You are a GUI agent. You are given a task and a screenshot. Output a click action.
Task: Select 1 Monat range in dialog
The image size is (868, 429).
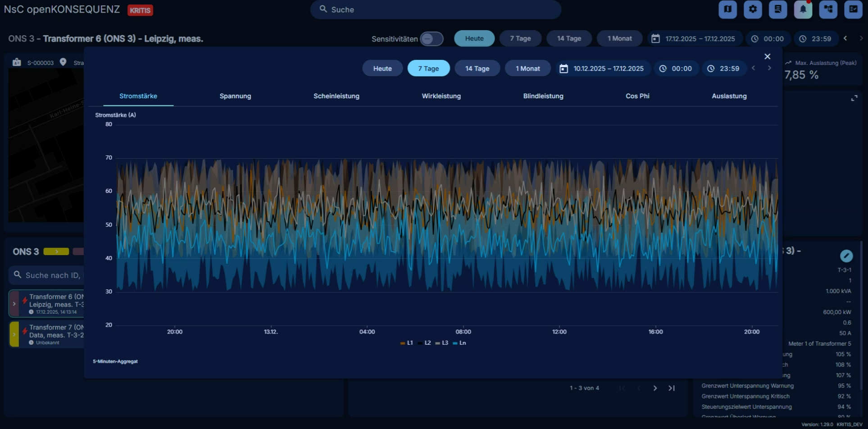pos(527,68)
